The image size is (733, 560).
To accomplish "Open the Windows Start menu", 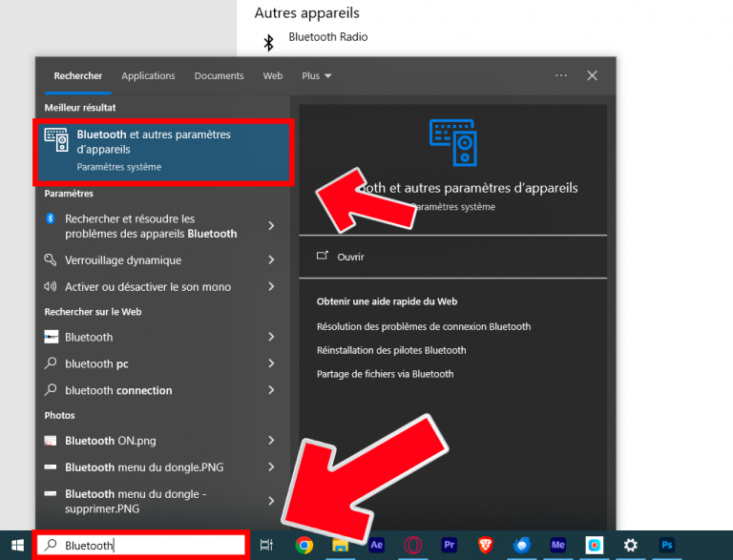I will (17, 545).
